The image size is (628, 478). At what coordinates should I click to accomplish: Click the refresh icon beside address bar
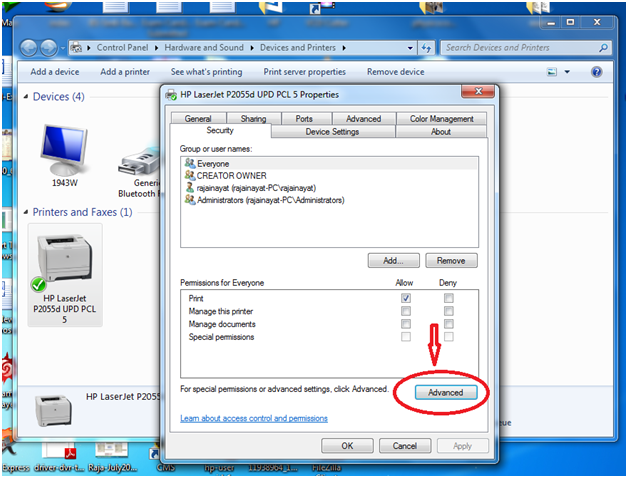click(x=427, y=48)
